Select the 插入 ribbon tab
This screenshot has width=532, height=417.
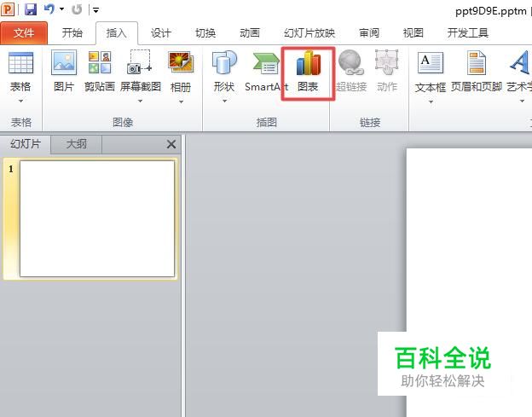pyautogui.click(x=117, y=33)
